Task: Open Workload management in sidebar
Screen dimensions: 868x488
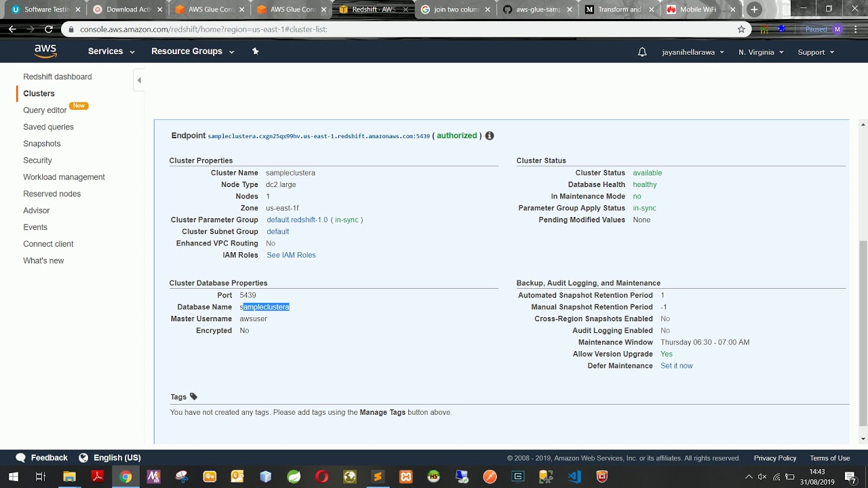Action: pos(64,177)
